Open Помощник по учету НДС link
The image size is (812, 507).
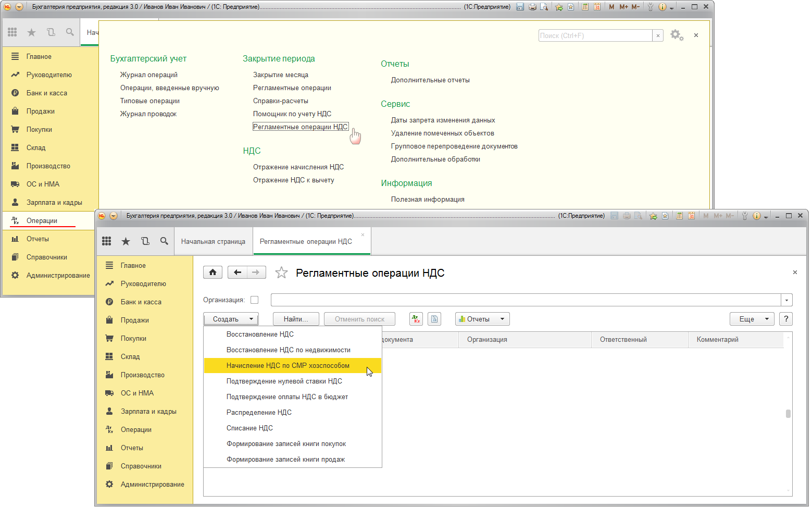292,114
